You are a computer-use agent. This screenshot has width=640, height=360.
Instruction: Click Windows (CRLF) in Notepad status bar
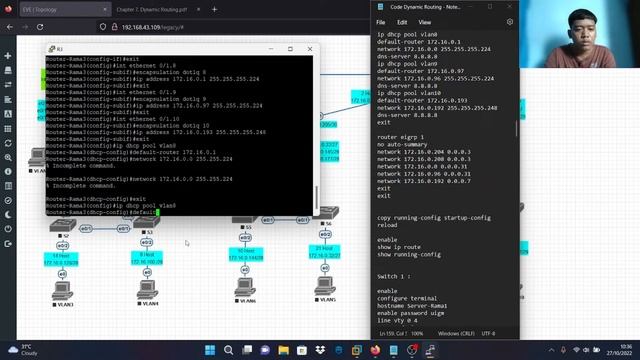tap(456, 333)
